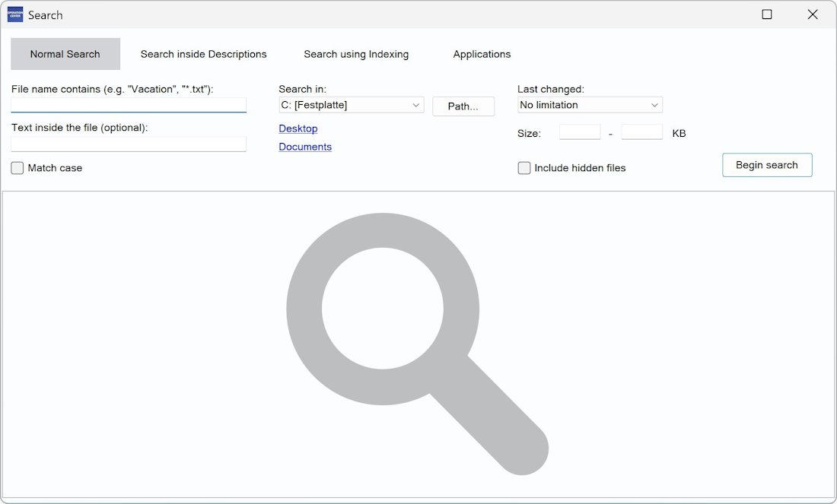The height and width of the screenshot is (504, 837).
Task: Open the Search using Indexing tab
Action: (x=356, y=54)
